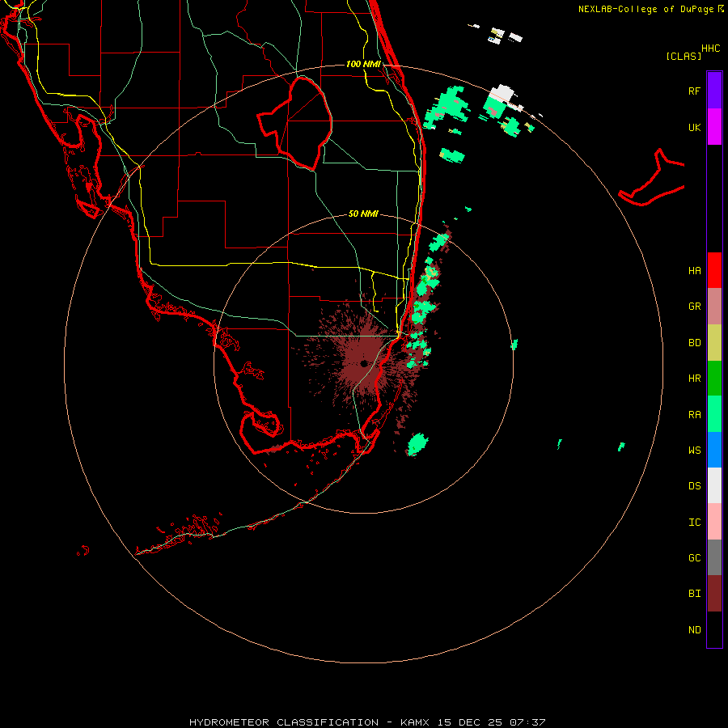The height and width of the screenshot is (728, 728).
Task: Click the RA legend label
Action: click(694, 415)
